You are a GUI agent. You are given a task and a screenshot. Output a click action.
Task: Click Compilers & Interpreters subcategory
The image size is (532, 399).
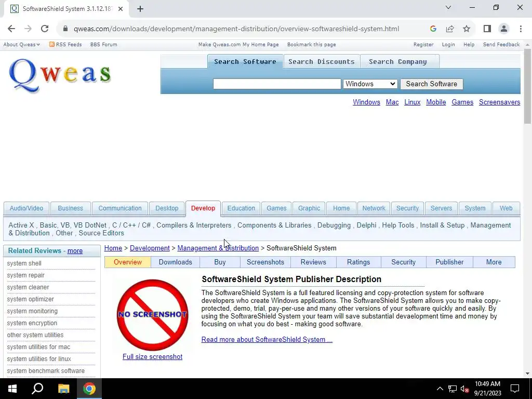click(194, 225)
